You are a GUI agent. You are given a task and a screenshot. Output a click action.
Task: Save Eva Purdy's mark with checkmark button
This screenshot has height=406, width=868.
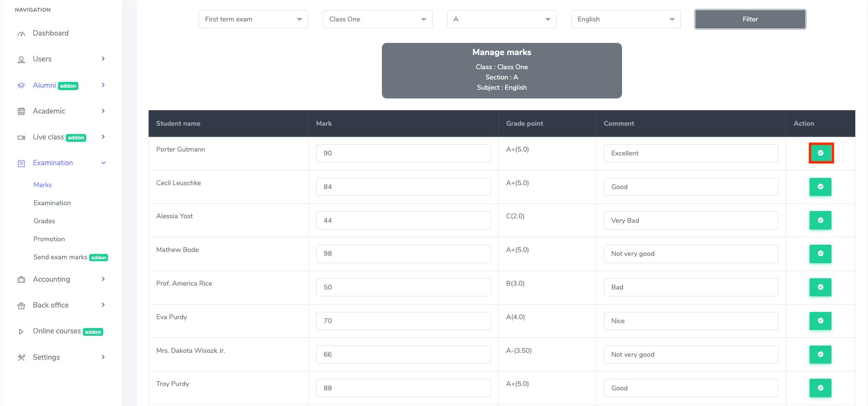(820, 321)
